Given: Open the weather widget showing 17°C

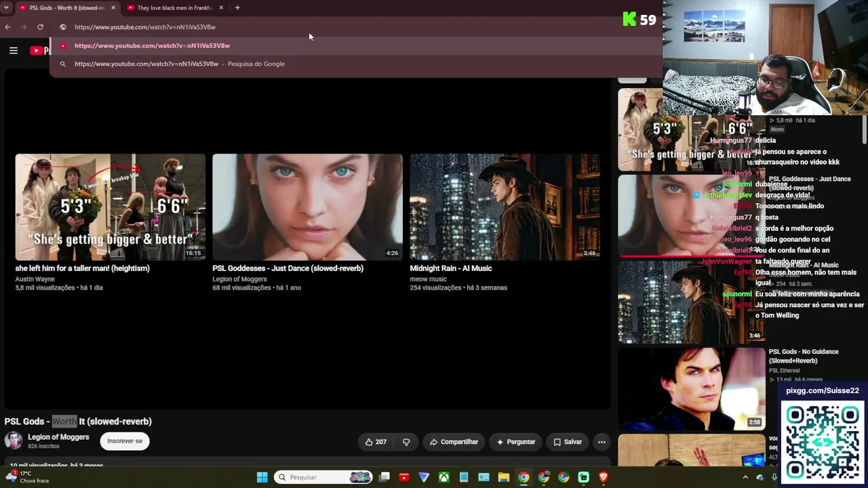Looking at the screenshot, I should pyautogui.click(x=27, y=477).
